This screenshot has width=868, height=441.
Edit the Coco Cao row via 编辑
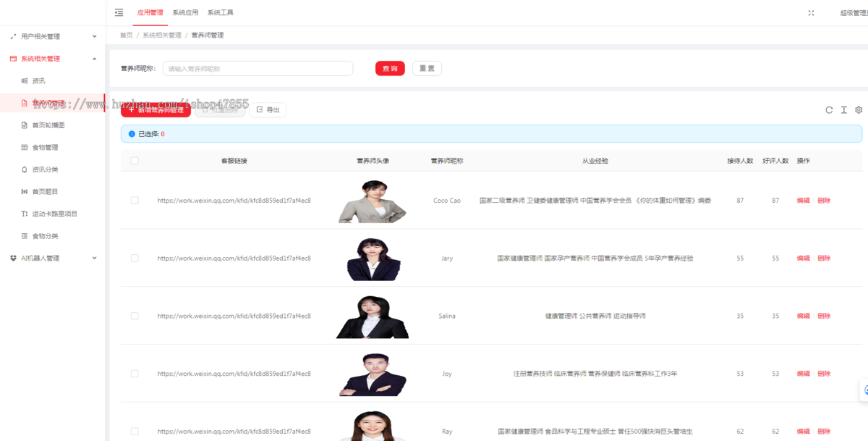(x=803, y=201)
